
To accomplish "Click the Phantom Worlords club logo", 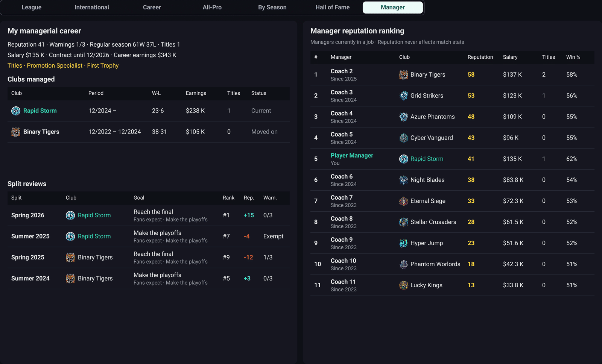I will pyautogui.click(x=404, y=264).
